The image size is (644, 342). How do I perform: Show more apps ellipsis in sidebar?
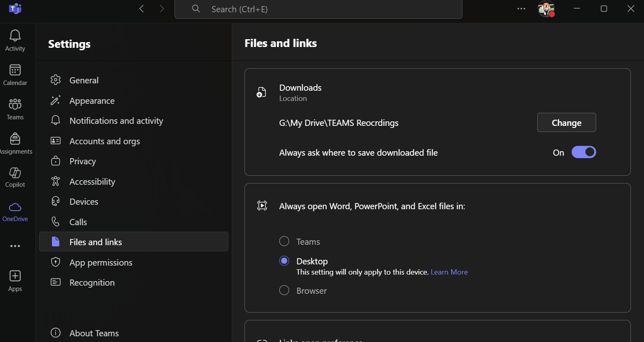point(15,246)
